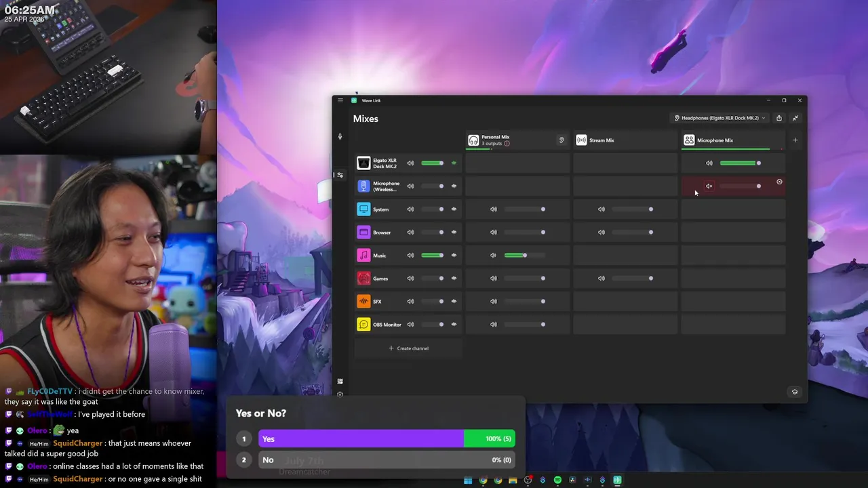
Task: Mute the OBS Monitor input channel
Action: click(410, 325)
